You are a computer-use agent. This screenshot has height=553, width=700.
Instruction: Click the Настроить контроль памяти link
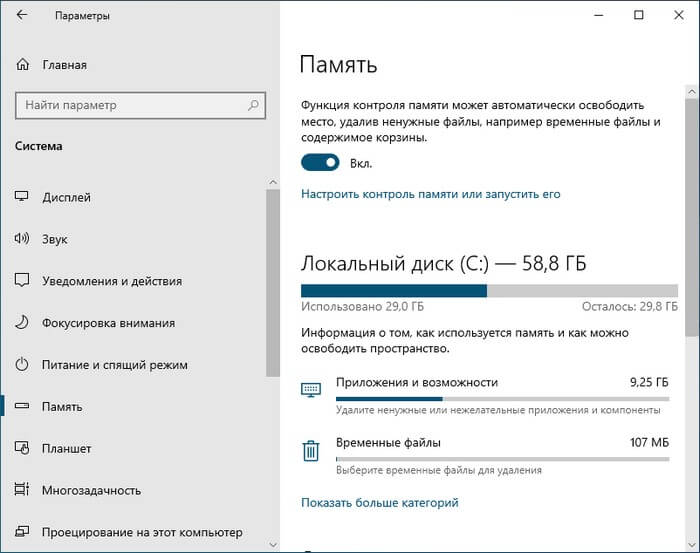pyautogui.click(x=430, y=194)
